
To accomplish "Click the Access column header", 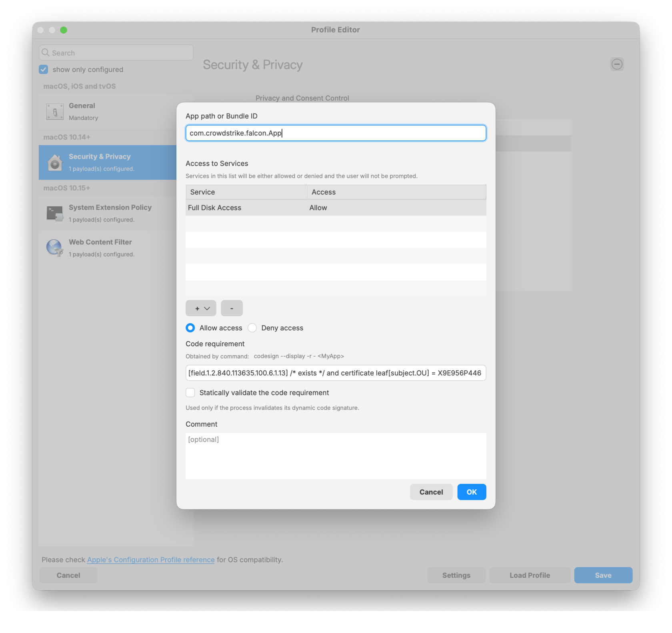I will pyautogui.click(x=396, y=192).
